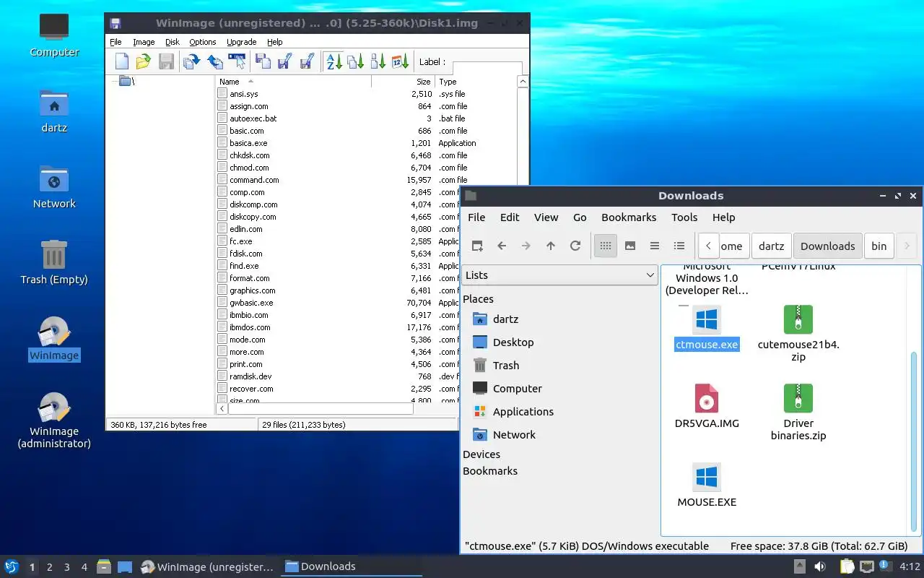Open the Lists side pane dropdown

point(559,275)
